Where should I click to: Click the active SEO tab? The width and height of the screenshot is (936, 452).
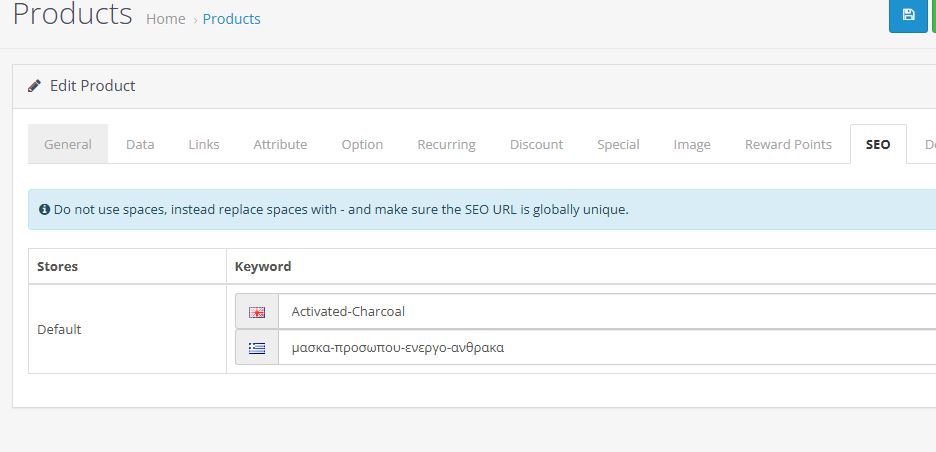tap(878, 144)
